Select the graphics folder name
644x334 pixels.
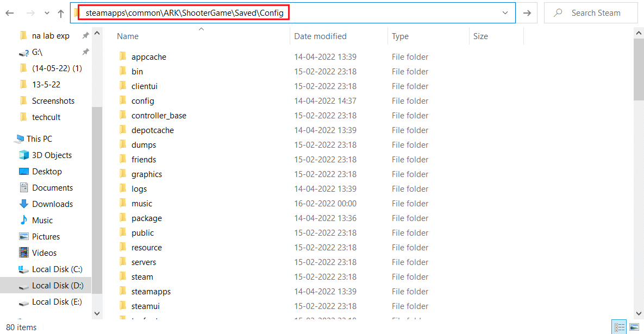pos(147,174)
